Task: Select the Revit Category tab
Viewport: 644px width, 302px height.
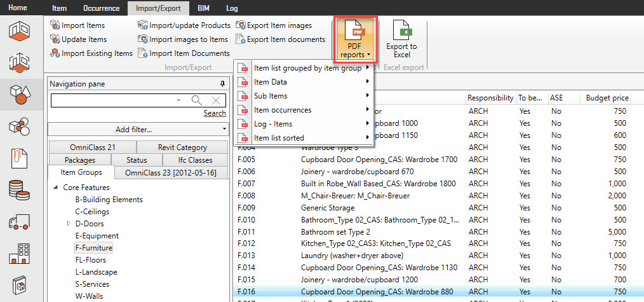Action: click(182, 148)
